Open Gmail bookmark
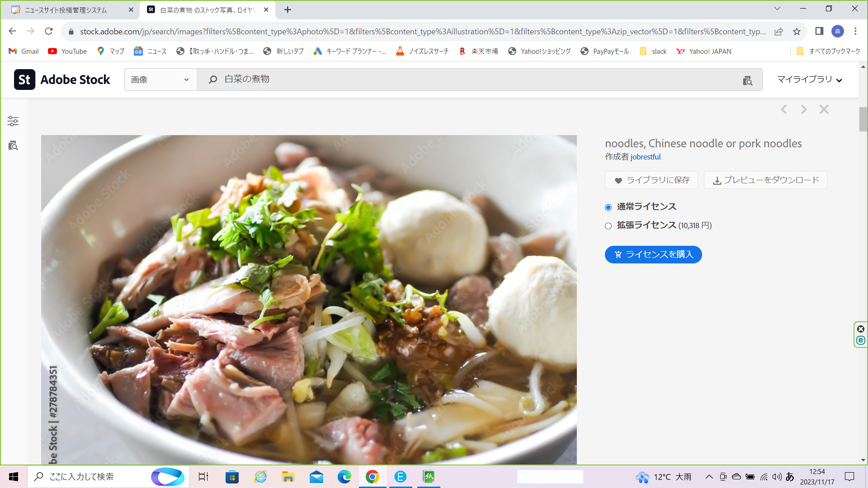The width and height of the screenshot is (868, 488). [x=24, y=51]
